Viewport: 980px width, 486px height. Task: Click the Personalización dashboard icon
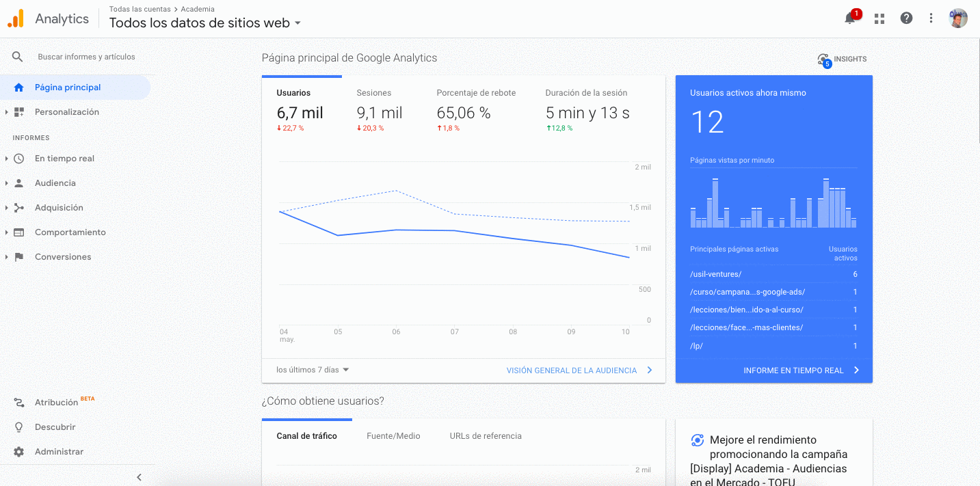point(18,112)
